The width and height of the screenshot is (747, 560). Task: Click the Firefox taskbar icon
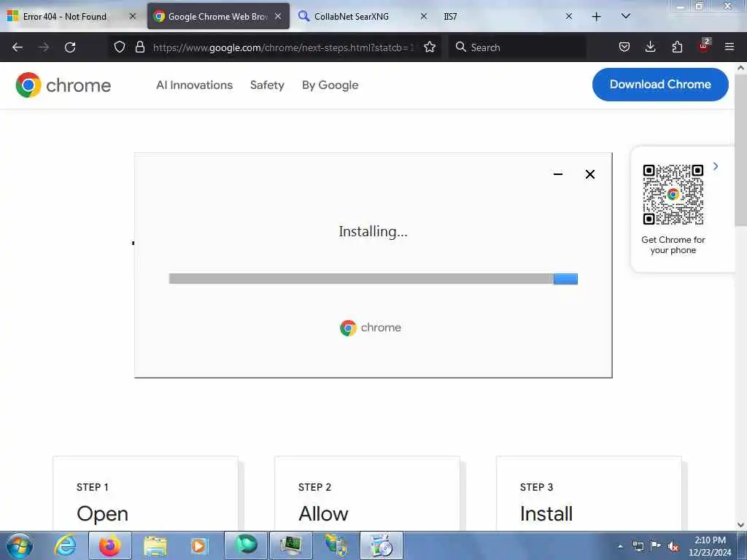[110, 545]
